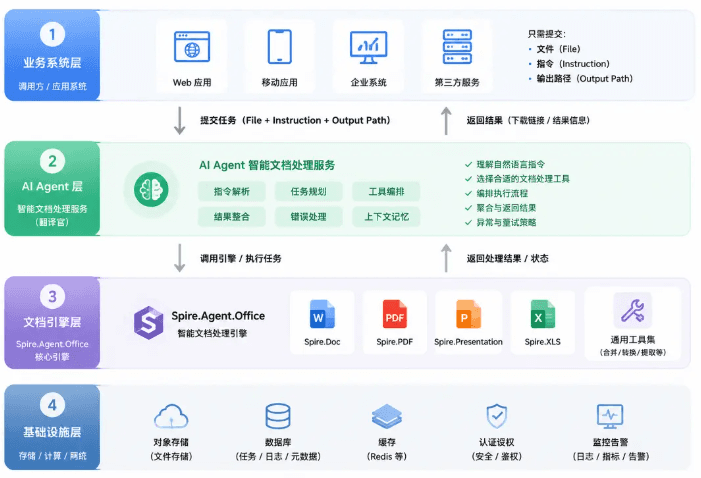Click the 返回结果 (下载链接 / 结果信息) label
The height and width of the screenshot is (478, 701).
528,120
